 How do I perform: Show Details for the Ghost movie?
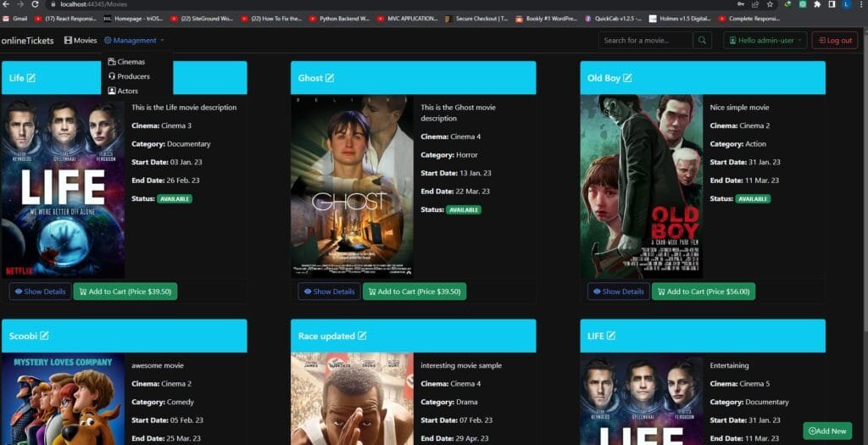coord(329,292)
